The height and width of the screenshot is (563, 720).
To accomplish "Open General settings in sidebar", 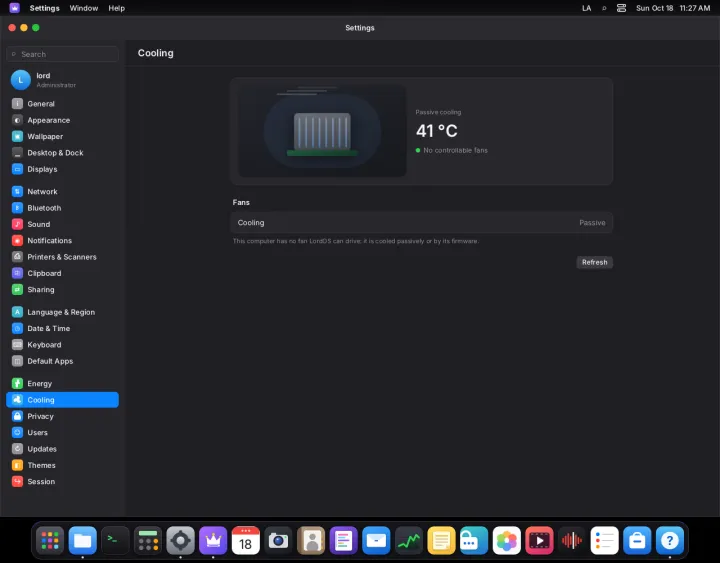I will pos(62,104).
